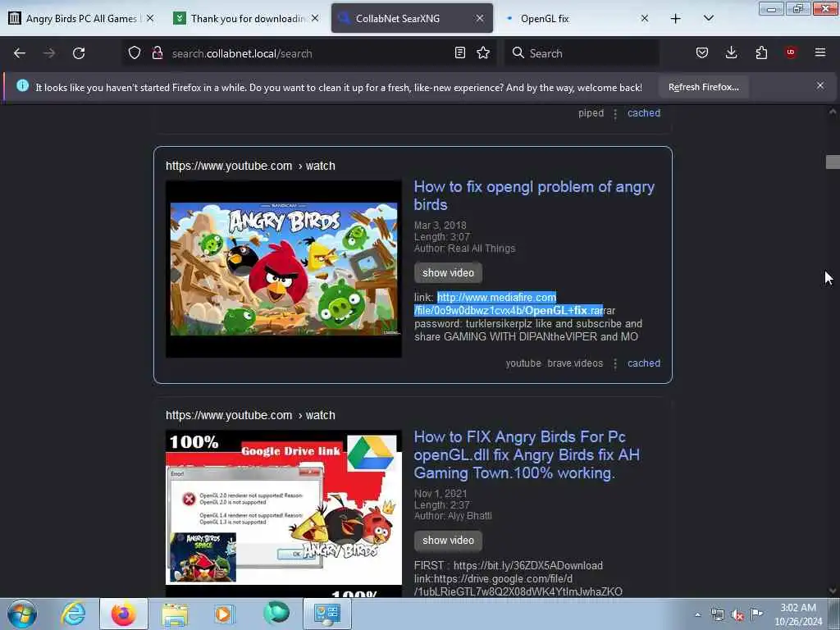Click scrollbar down arrow
The width and height of the screenshot is (840, 630).
(832, 591)
